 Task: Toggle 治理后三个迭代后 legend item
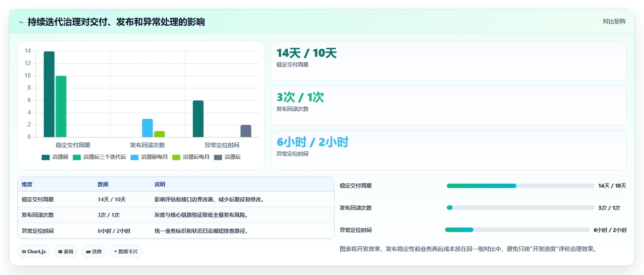pyautogui.click(x=99, y=157)
